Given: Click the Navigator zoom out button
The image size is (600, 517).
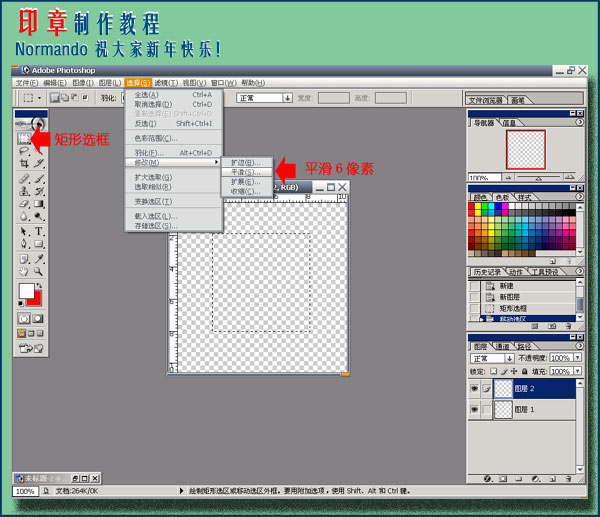Looking at the screenshot, I should (508, 177).
